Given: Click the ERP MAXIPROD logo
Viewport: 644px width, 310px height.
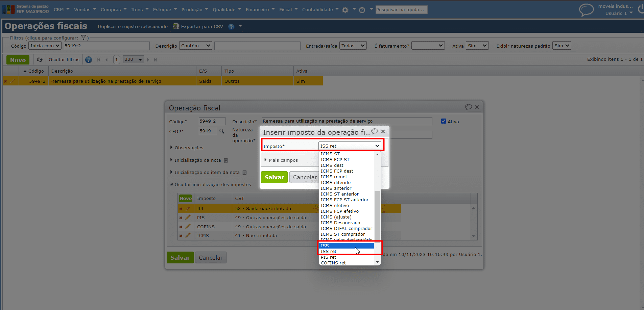Looking at the screenshot, I should pos(26,9).
